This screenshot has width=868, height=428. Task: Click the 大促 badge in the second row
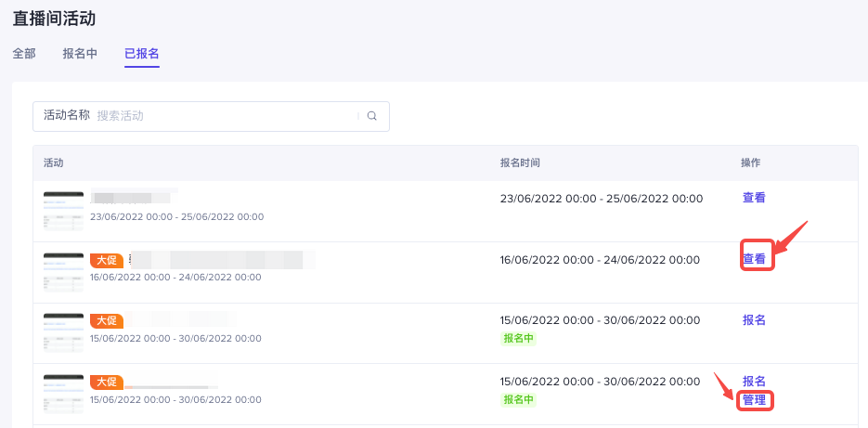tap(106, 260)
